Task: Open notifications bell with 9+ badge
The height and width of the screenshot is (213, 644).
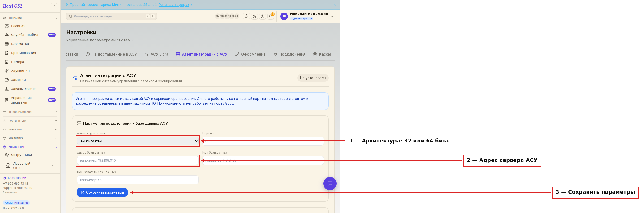Action: click(x=271, y=16)
